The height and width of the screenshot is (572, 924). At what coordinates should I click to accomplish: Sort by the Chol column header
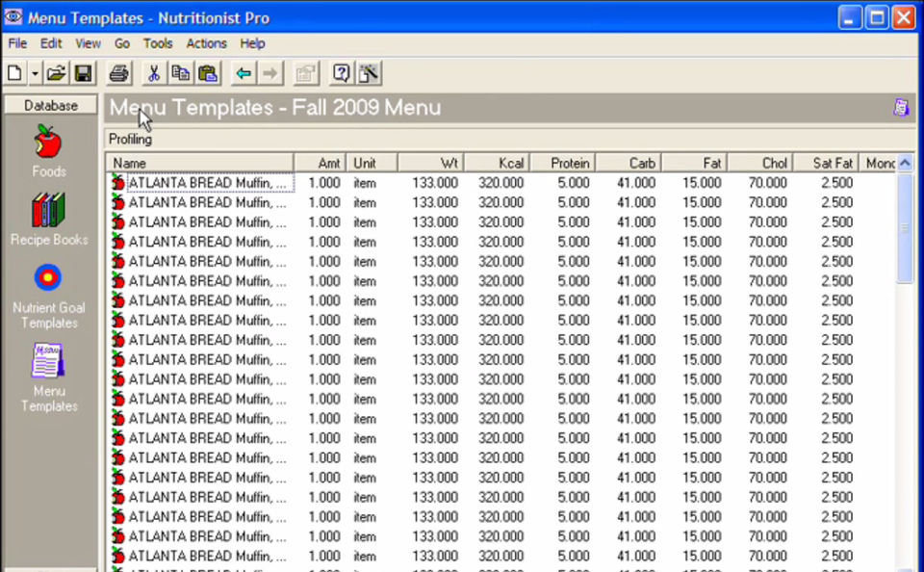click(x=760, y=163)
